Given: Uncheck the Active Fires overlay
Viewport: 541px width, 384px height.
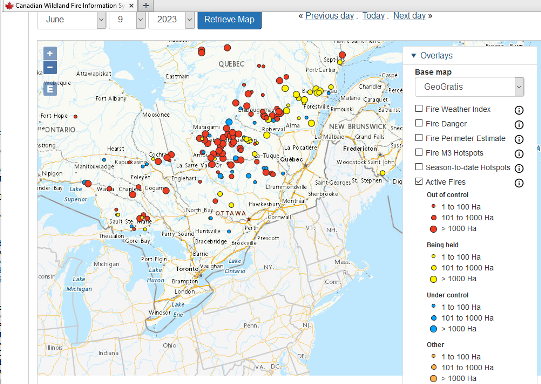Looking at the screenshot, I should coord(419,181).
